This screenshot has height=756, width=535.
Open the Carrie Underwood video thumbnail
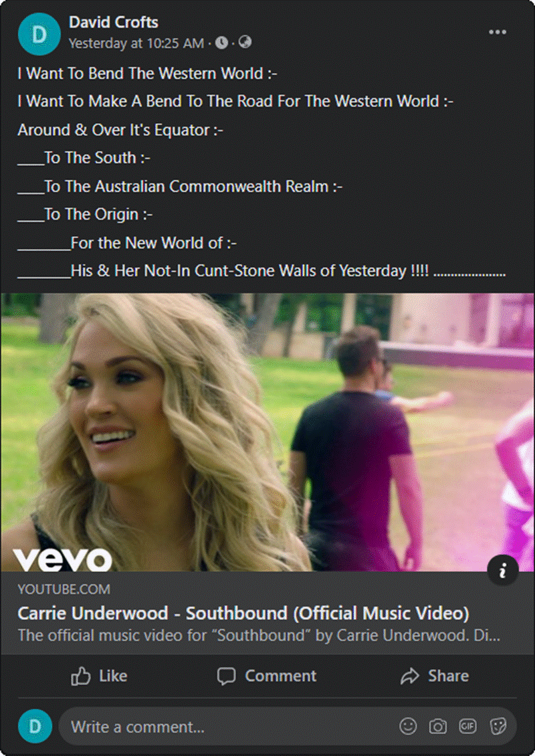tap(267, 432)
